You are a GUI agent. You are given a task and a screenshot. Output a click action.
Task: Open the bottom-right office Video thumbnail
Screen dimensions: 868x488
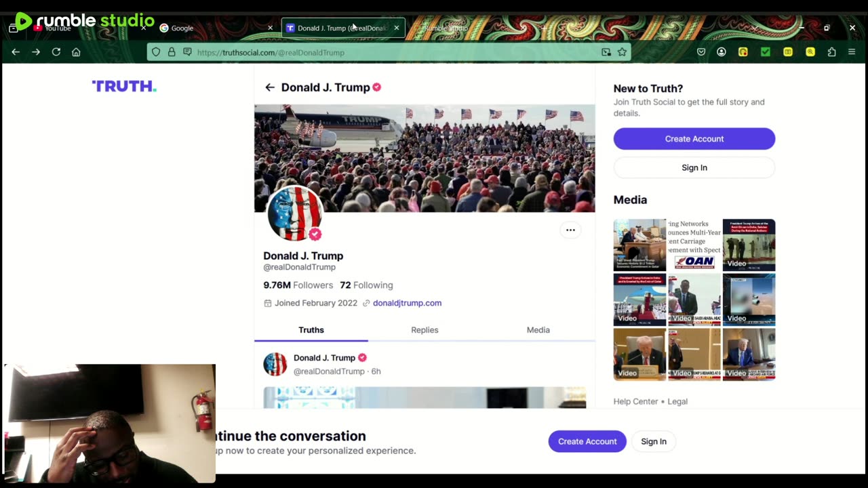(x=749, y=354)
